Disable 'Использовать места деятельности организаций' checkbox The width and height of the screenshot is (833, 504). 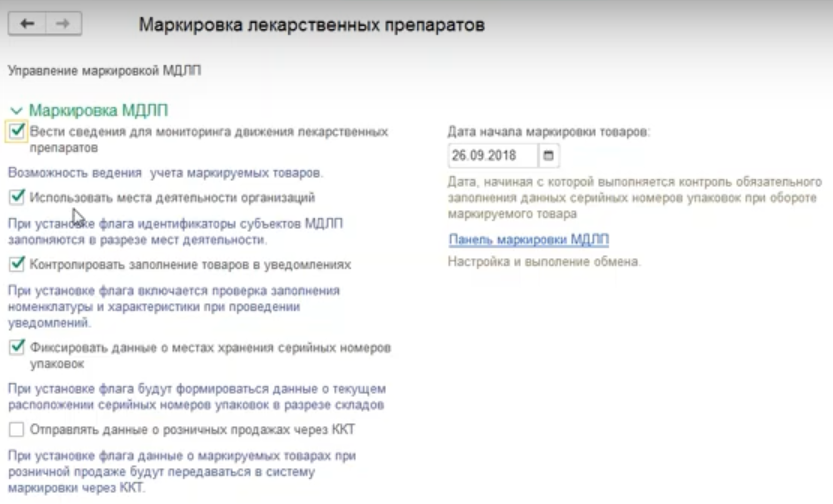coord(16,198)
